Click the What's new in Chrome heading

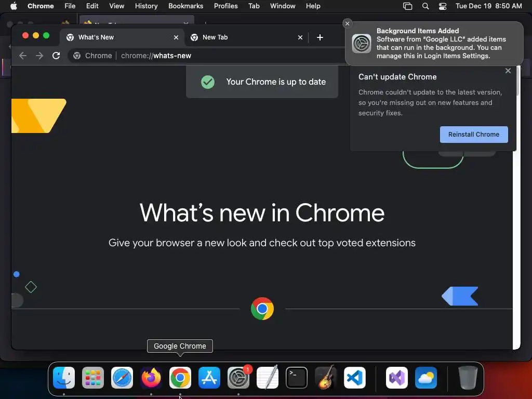(262, 213)
